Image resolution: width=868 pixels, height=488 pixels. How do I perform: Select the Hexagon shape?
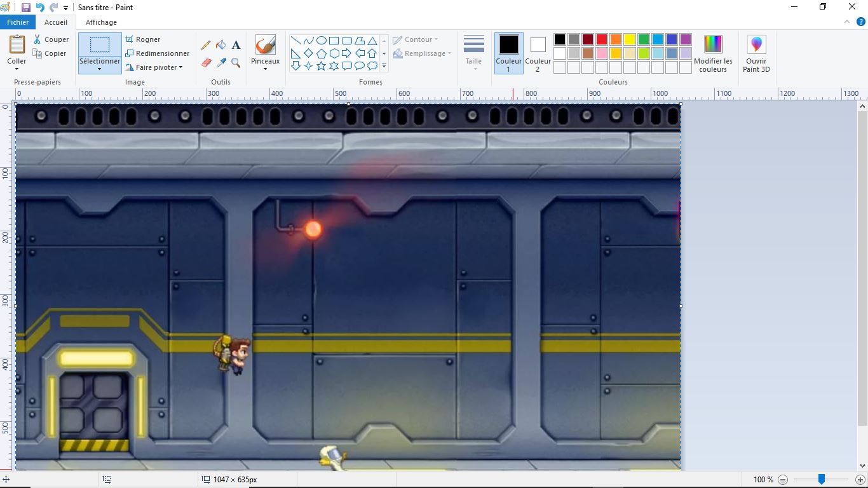pyautogui.click(x=334, y=53)
